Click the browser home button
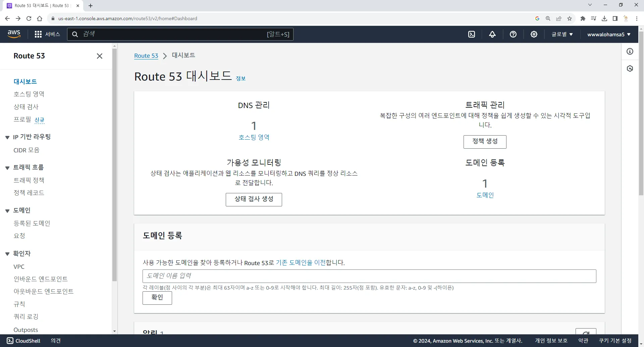644x347 pixels. 40,18
